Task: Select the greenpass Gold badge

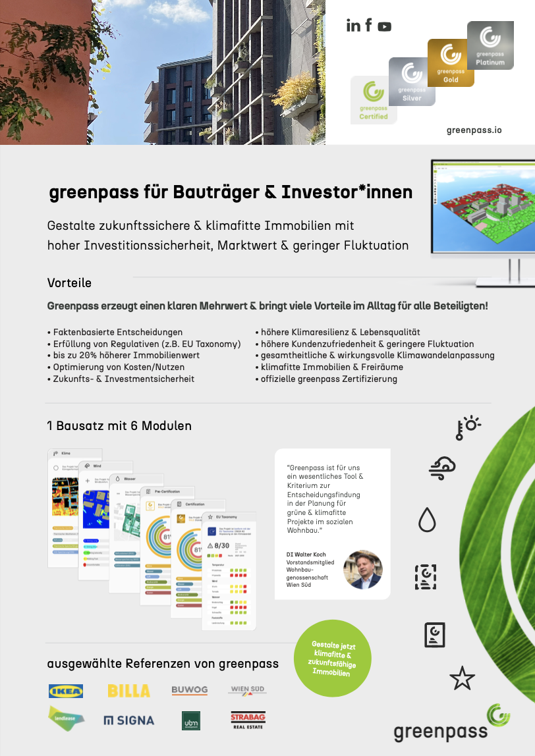Action: point(451,63)
